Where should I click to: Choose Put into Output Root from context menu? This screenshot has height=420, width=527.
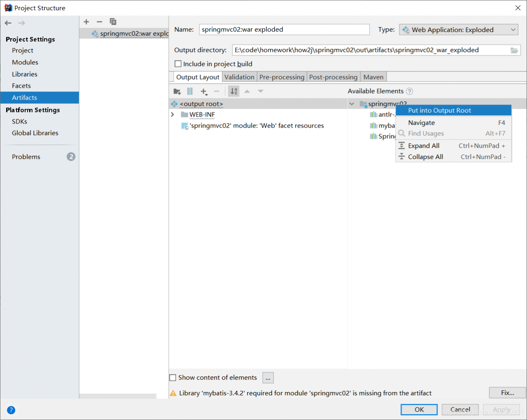(x=438, y=110)
